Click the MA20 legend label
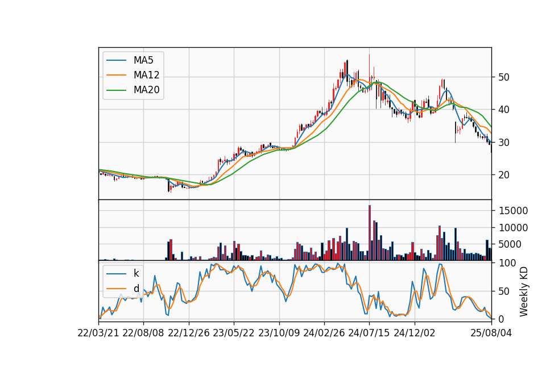The image size is (546, 392). tap(146, 90)
